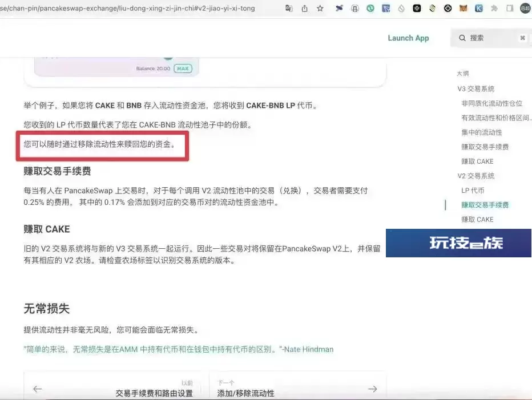This screenshot has height=400, width=532.
Task: Open the black grid-dots extension
Action: [x=417, y=8]
